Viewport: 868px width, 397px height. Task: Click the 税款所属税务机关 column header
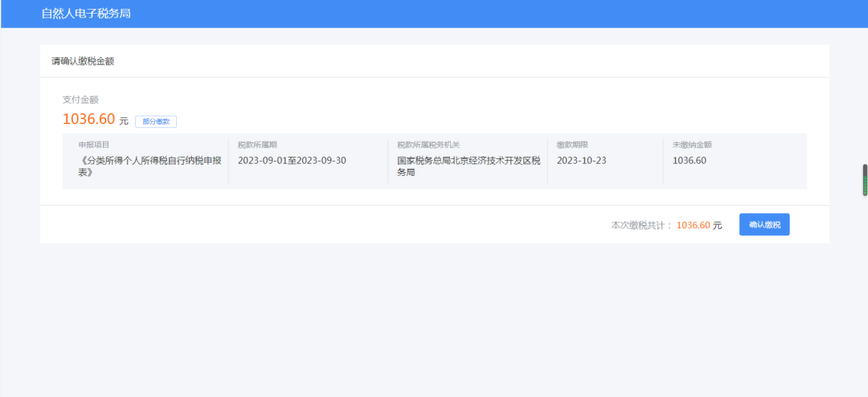point(428,145)
